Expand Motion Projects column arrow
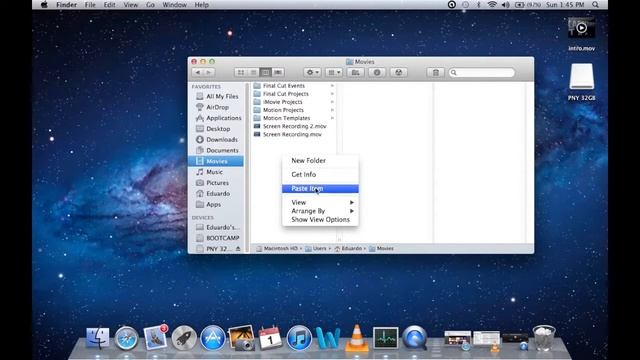 point(332,110)
